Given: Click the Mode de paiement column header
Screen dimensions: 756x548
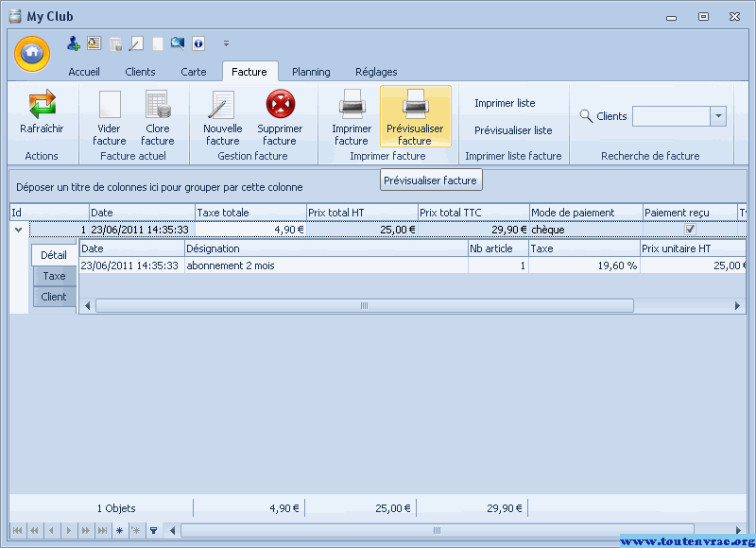Looking at the screenshot, I should point(586,213).
